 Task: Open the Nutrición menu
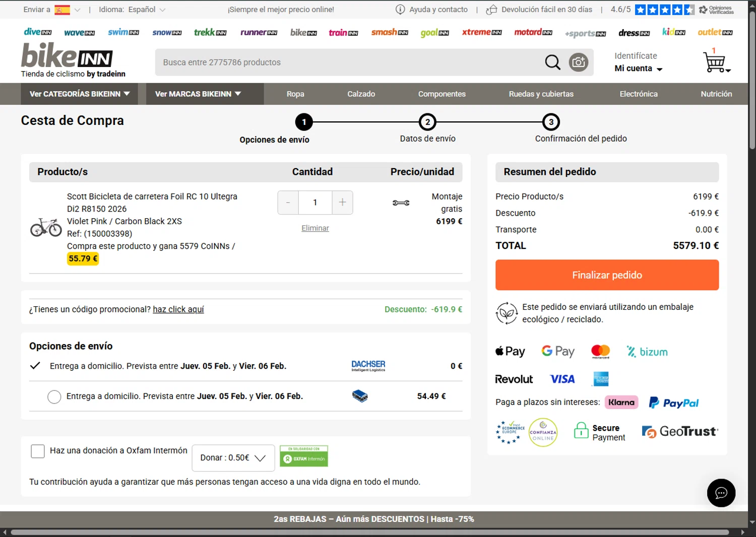(x=716, y=94)
